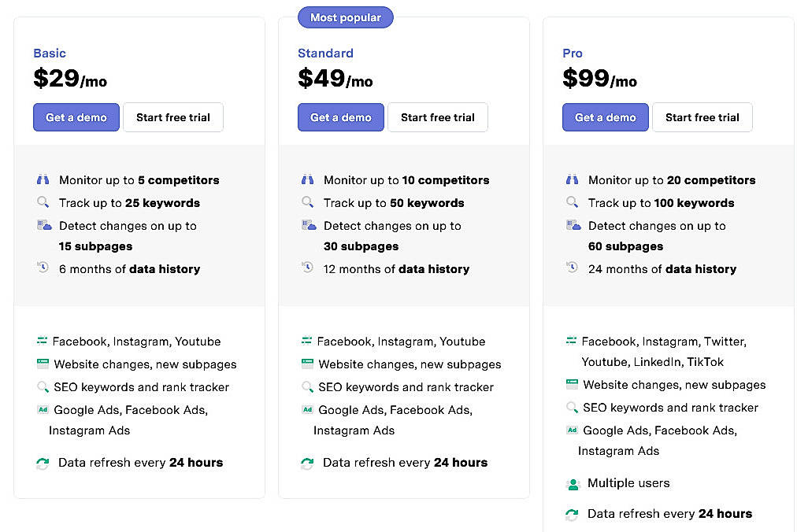Click Get a demo for the Pro plan
The height and width of the screenshot is (532, 797).
point(605,117)
